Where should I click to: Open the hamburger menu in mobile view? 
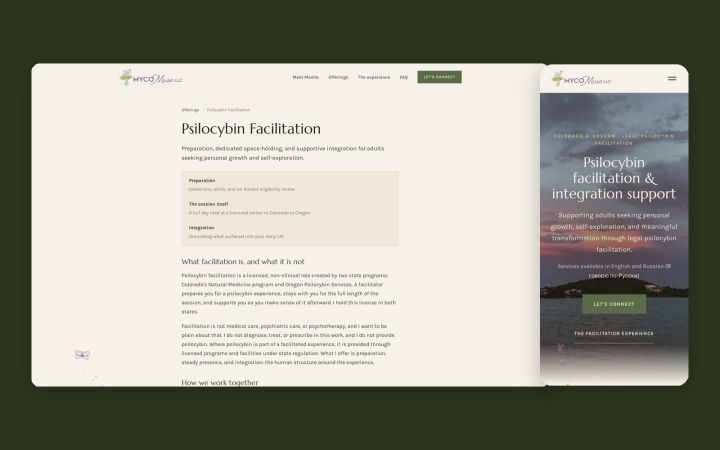(x=672, y=79)
